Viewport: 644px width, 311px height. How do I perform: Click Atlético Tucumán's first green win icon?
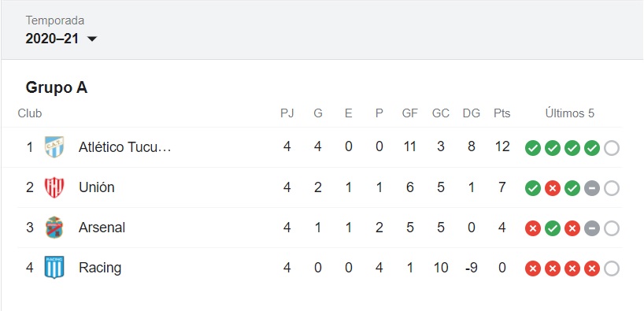pyautogui.click(x=533, y=148)
